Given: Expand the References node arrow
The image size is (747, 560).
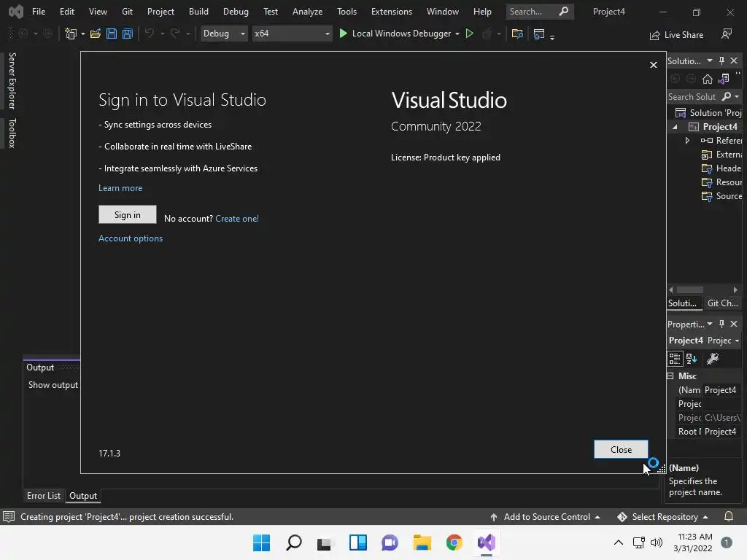Looking at the screenshot, I should (x=687, y=141).
